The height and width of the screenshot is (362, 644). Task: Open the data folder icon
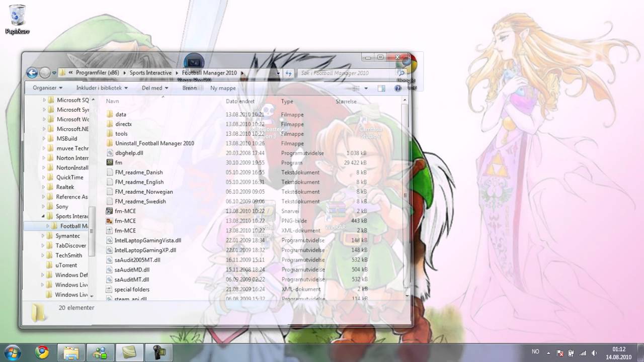(111, 115)
